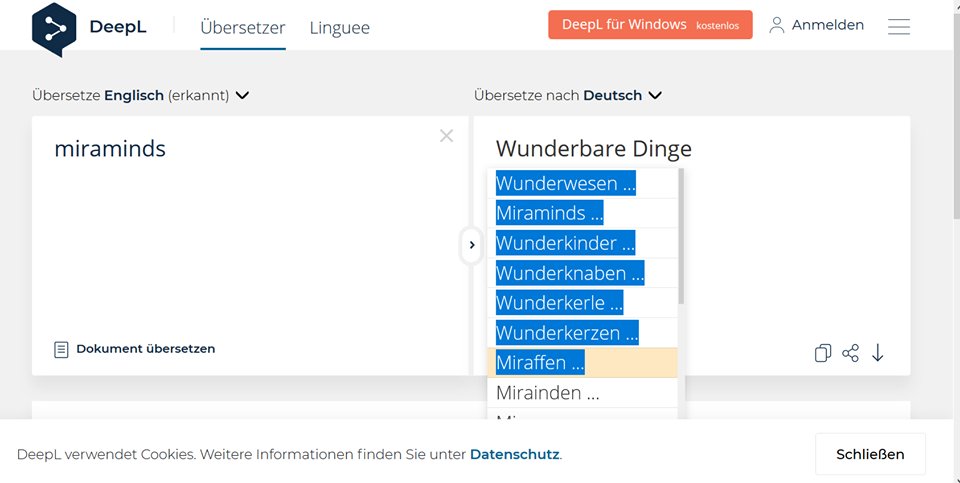Viewport: 960px width, 483px height.
Task: Click the page vertical scrollbar
Action: tap(956, 116)
